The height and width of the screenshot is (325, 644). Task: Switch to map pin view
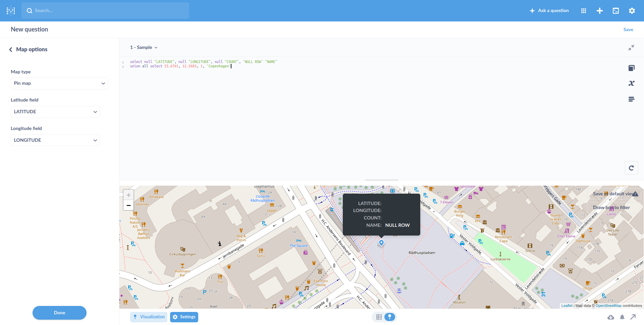[389, 317]
